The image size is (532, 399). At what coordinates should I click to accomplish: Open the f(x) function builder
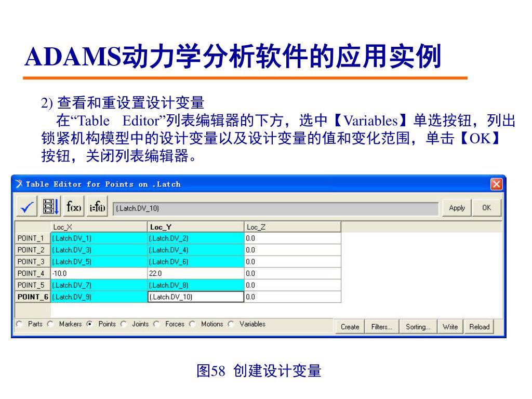tap(74, 206)
